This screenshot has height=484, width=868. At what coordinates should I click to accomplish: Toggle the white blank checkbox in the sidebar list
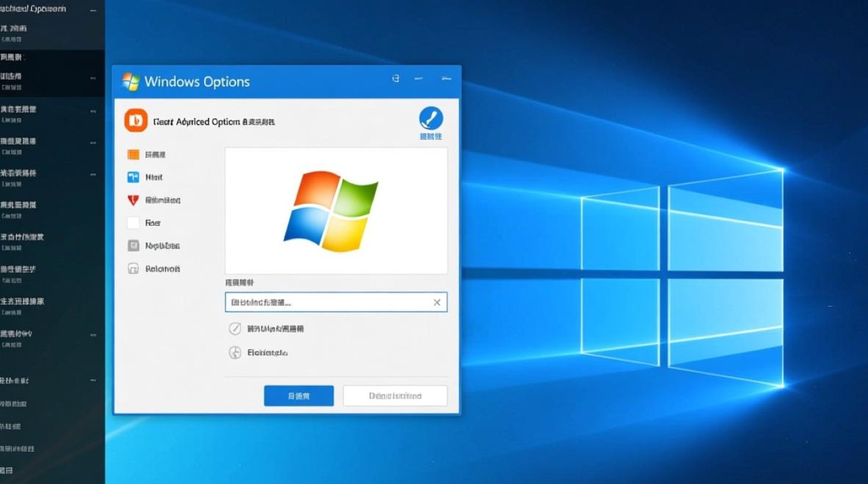click(132, 223)
